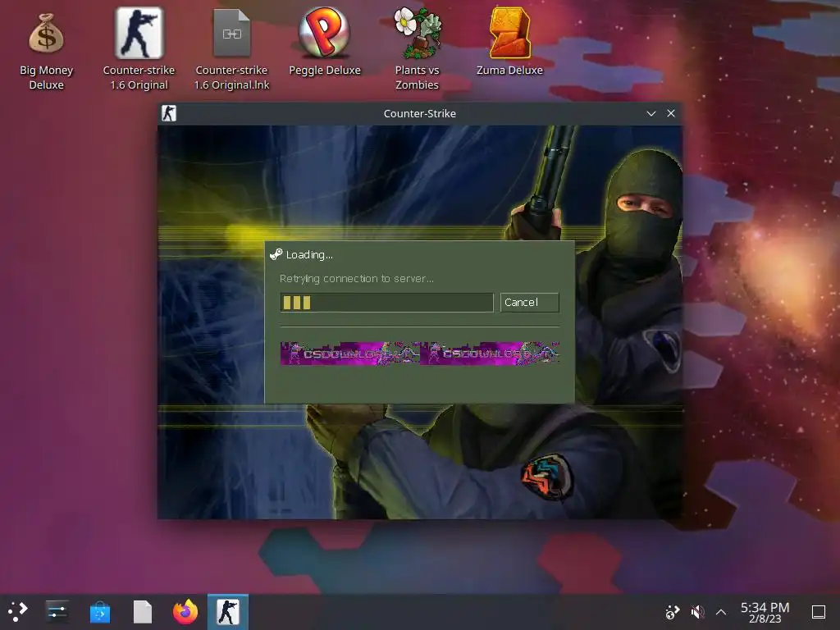Select the Plants vs Zombies desktop icon

pos(417,49)
